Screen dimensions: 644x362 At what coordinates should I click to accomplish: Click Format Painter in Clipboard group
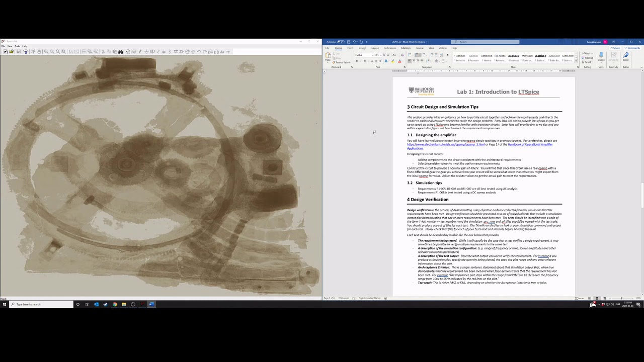[x=343, y=62]
